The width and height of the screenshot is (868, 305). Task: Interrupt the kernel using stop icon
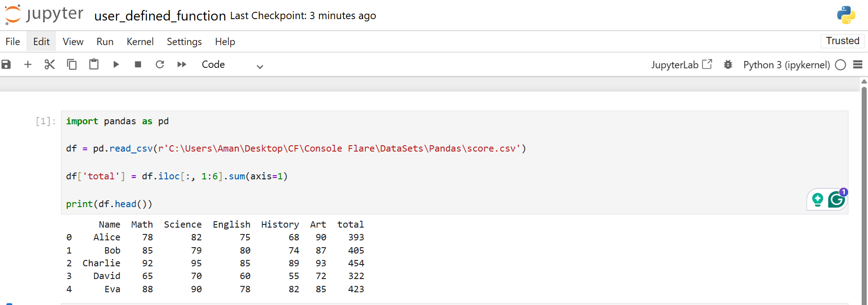(138, 65)
